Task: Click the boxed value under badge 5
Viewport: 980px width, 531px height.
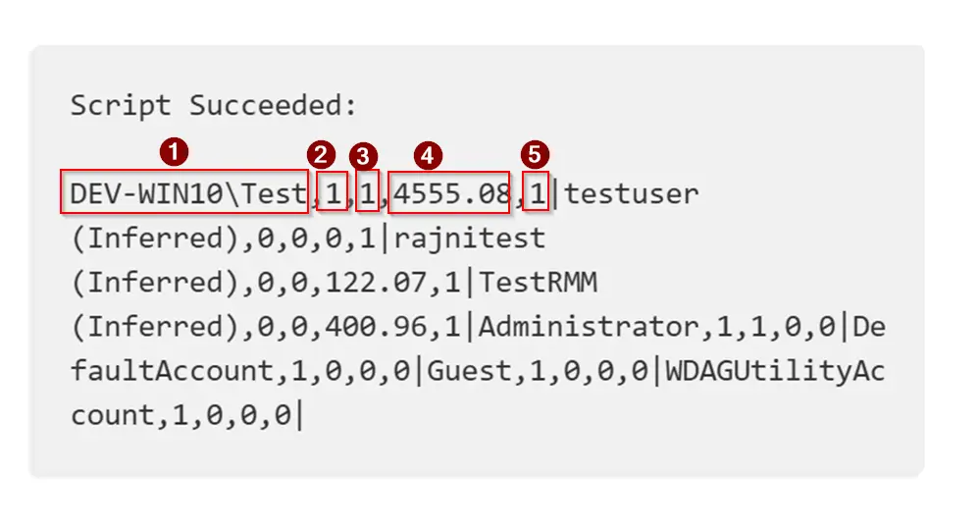Action: coord(536,193)
